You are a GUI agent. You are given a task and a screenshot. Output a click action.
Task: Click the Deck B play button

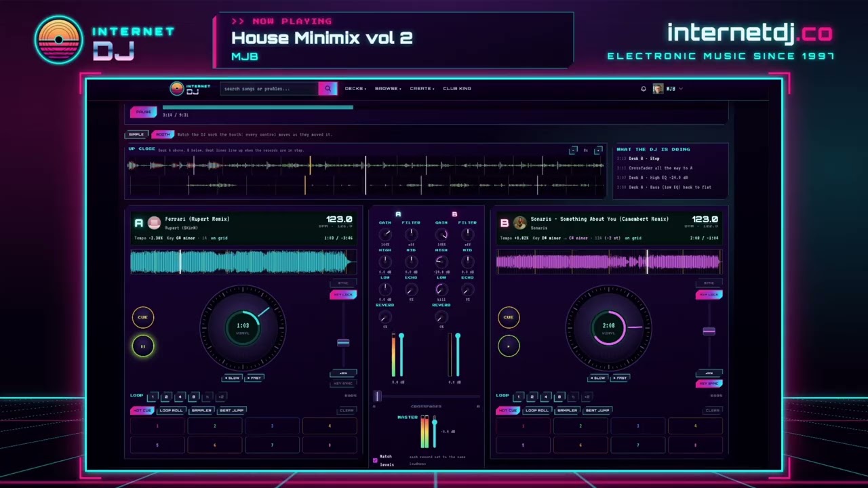[x=509, y=346]
